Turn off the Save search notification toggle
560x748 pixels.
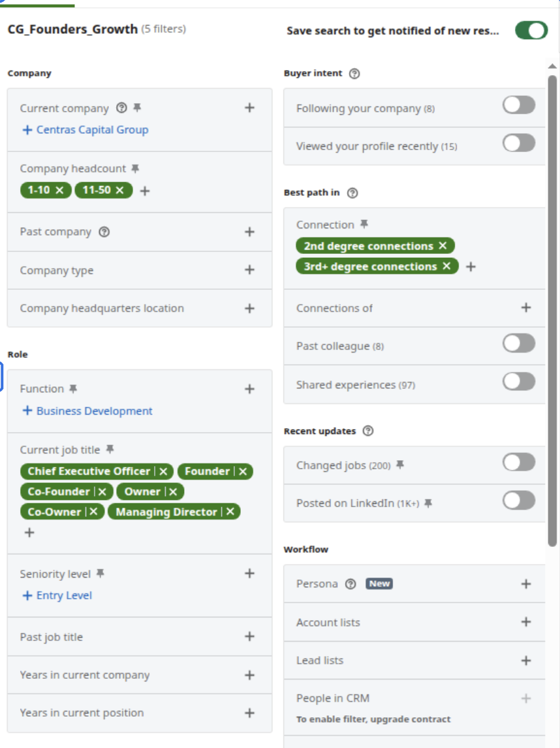[531, 31]
